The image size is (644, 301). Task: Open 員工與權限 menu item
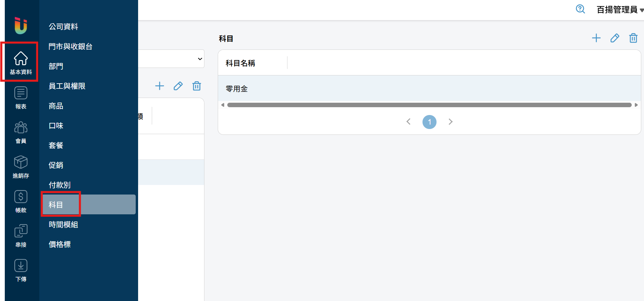coord(67,86)
